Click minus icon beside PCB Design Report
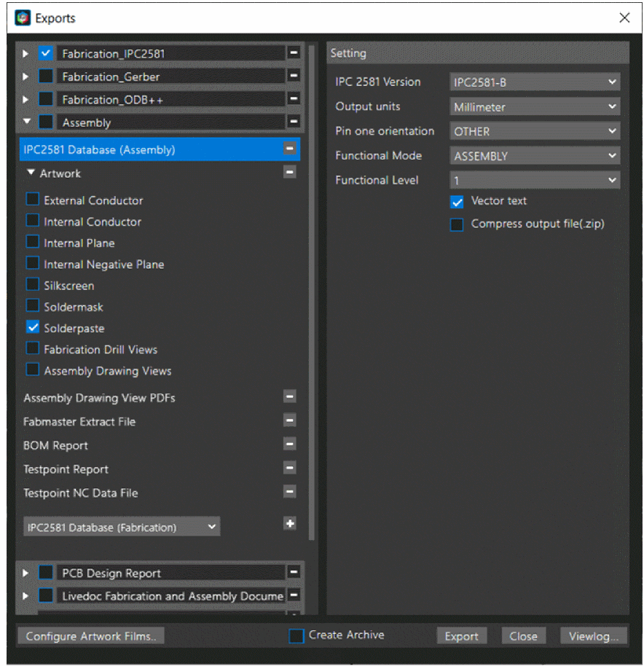 [x=294, y=572]
